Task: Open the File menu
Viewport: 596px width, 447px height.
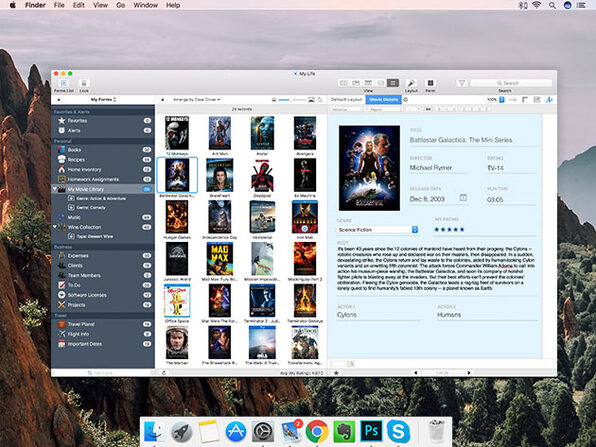Action: click(x=59, y=5)
